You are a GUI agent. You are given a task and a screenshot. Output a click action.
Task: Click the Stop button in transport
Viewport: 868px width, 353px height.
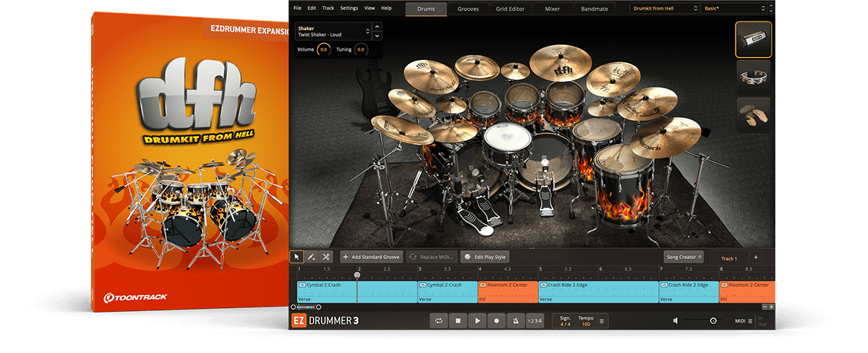coord(457,320)
